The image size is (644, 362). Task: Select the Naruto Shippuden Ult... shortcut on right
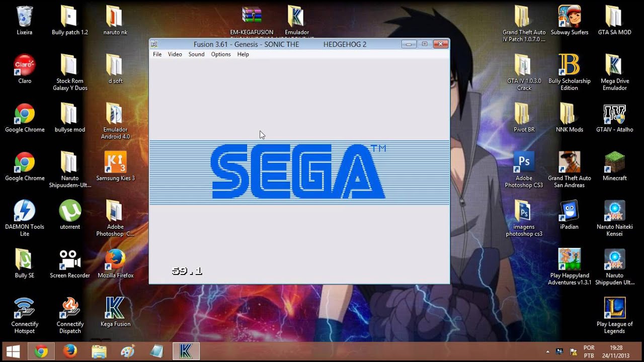[x=614, y=267]
